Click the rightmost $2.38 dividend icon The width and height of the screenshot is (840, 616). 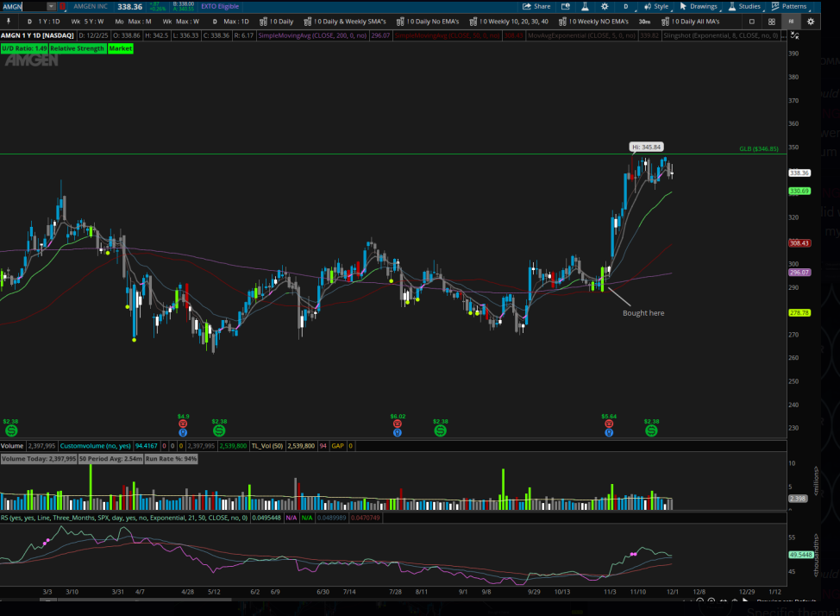[x=651, y=431]
